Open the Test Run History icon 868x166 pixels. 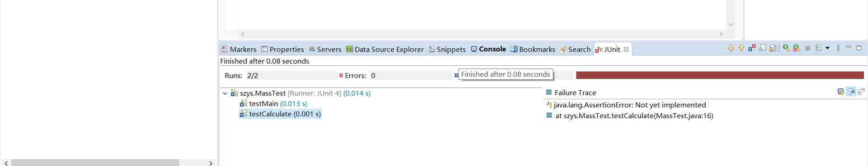pyautogui.click(x=818, y=48)
